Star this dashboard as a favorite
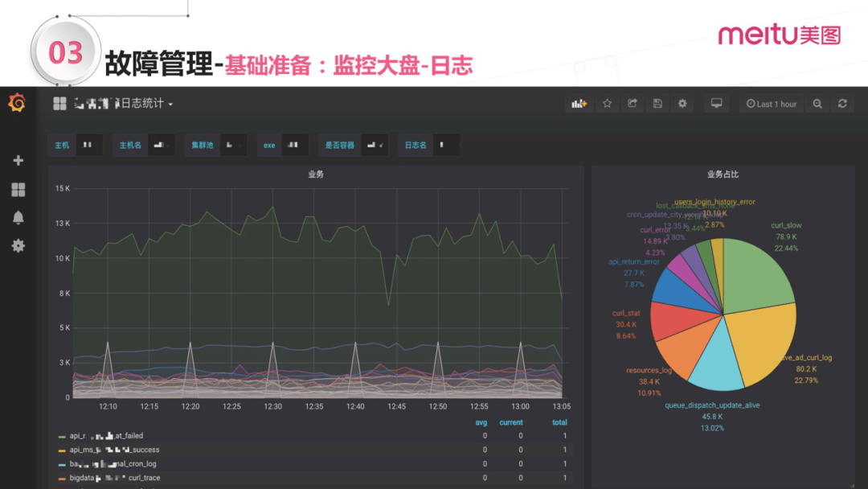This screenshot has width=868, height=489. (607, 103)
